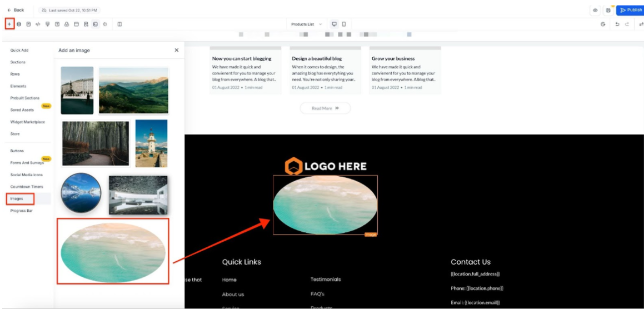Click the Back link
Viewport: 644px width, 309px height.
[x=16, y=10]
